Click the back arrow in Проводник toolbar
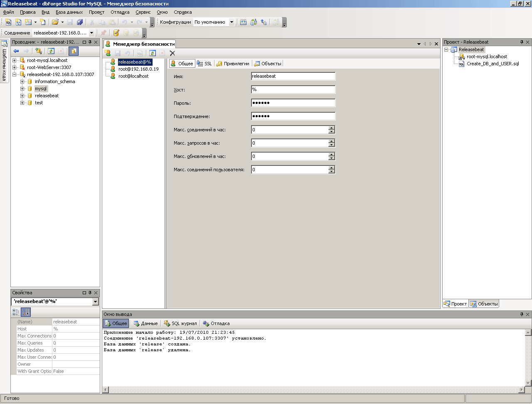This screenshot has height=404, width=532. [x=16, y=51]
